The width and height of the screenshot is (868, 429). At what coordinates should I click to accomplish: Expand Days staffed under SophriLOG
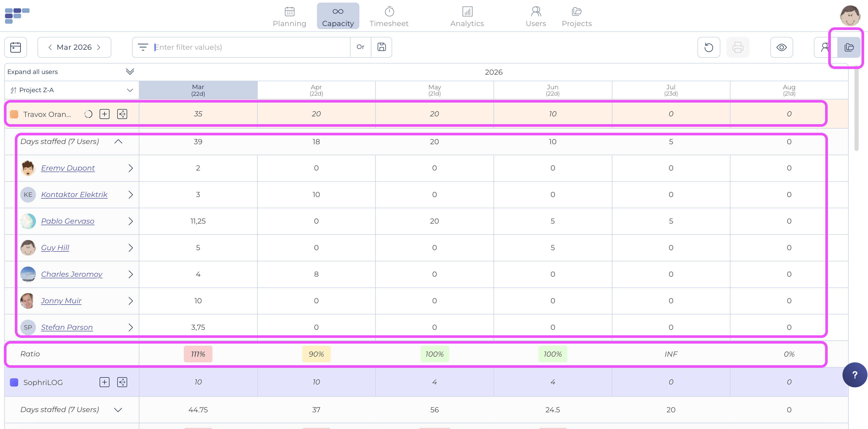pyautogui.click(x=118, y=410)
